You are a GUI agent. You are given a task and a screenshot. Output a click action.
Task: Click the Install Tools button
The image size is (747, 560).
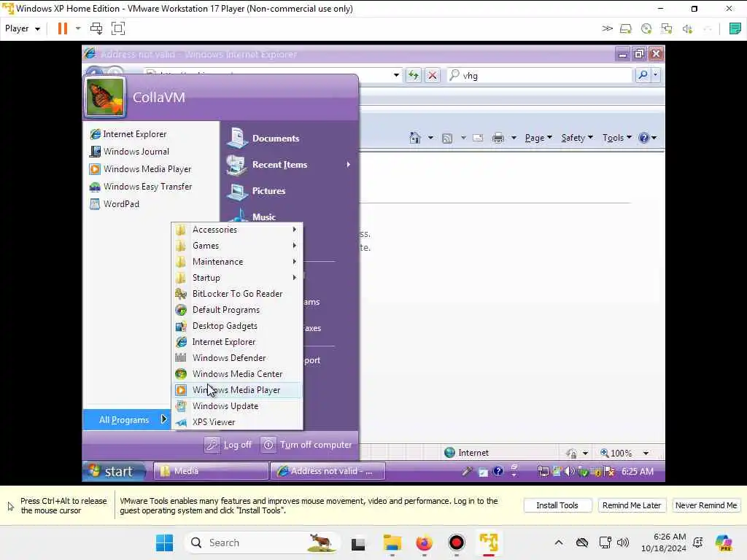click(x=557, y=505)
